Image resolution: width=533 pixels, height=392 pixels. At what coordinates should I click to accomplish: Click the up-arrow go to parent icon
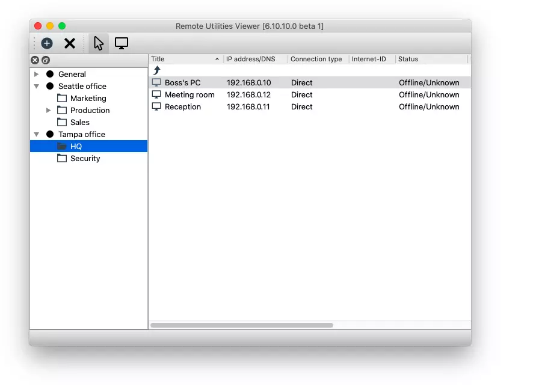(156, 70)
